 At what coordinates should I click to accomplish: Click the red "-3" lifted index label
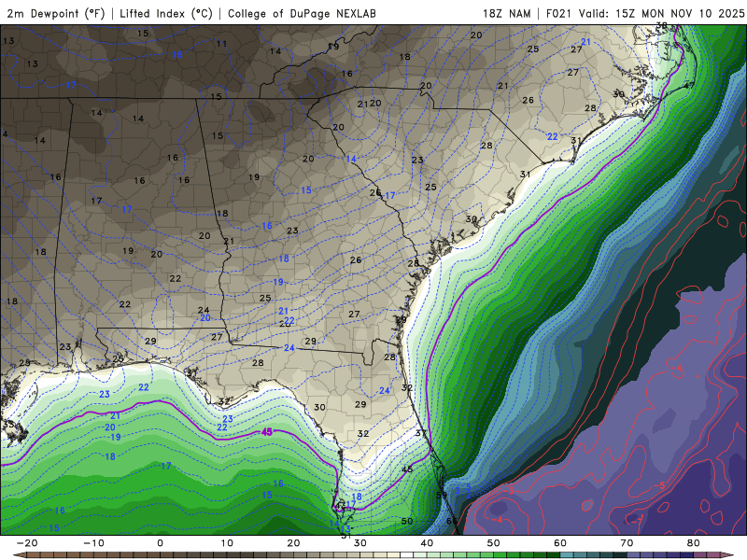(508, 491)
